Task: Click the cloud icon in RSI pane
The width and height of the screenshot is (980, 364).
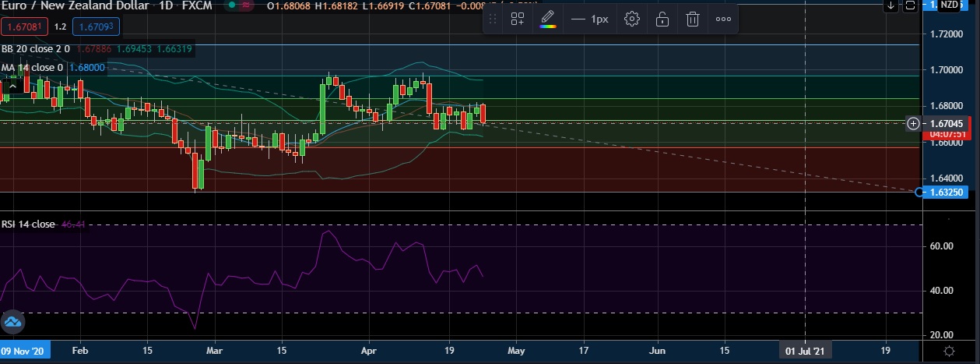Action: 12,322
